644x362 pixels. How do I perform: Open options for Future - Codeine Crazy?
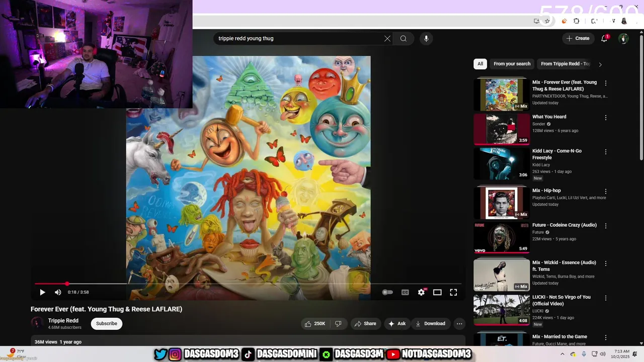pyautogui.click(x=606, y=226)
